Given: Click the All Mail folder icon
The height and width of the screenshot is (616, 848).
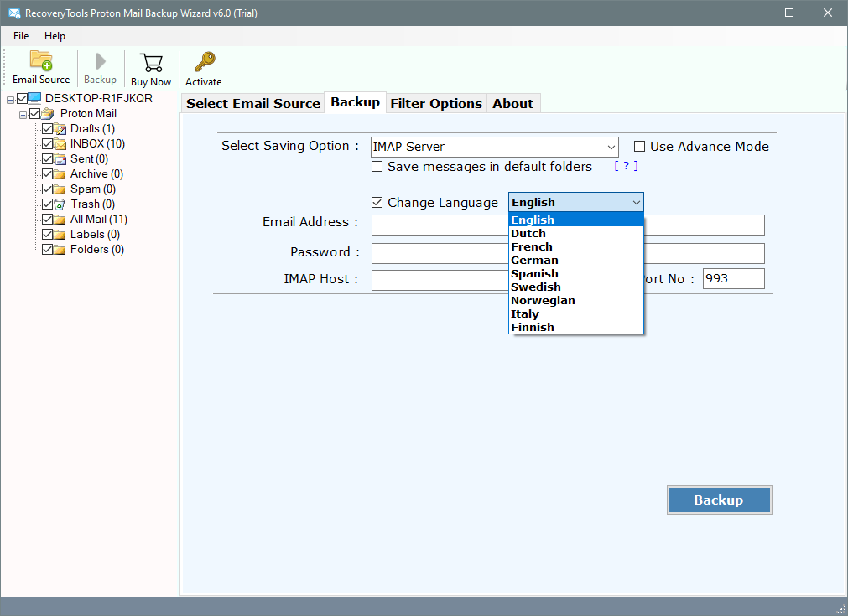Looking at the screenshot, I should (60, 220).
